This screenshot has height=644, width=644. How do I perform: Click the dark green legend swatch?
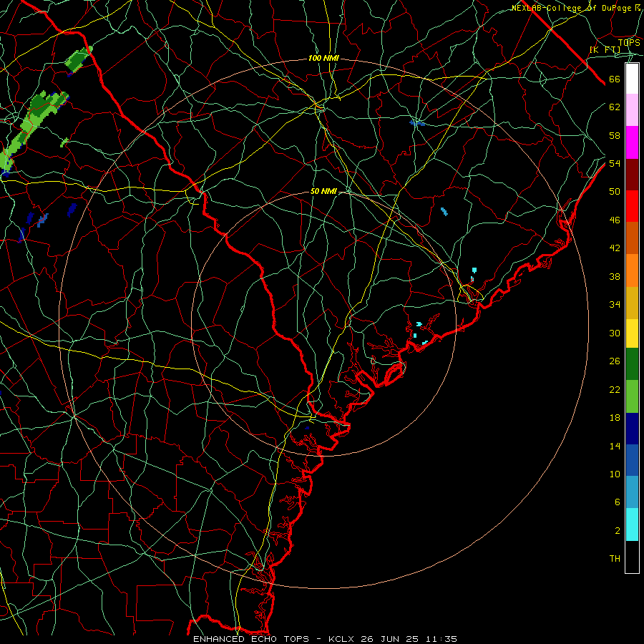(632, 364)
